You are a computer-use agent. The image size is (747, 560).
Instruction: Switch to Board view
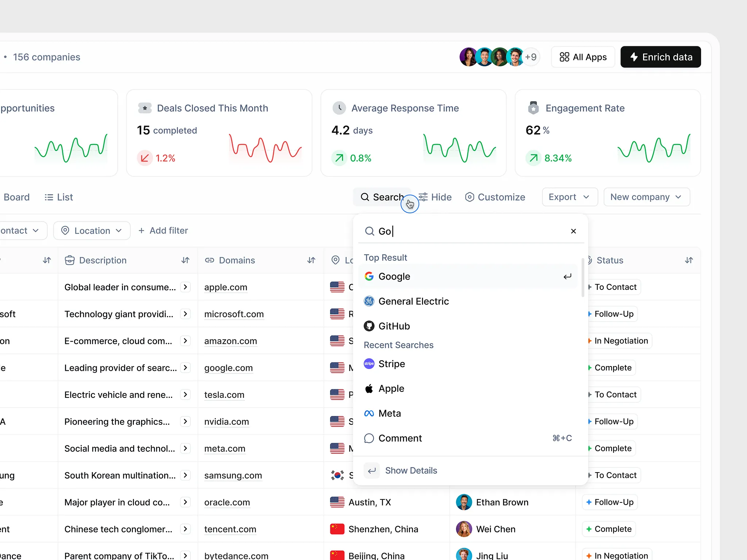click(x=16, y=197)
